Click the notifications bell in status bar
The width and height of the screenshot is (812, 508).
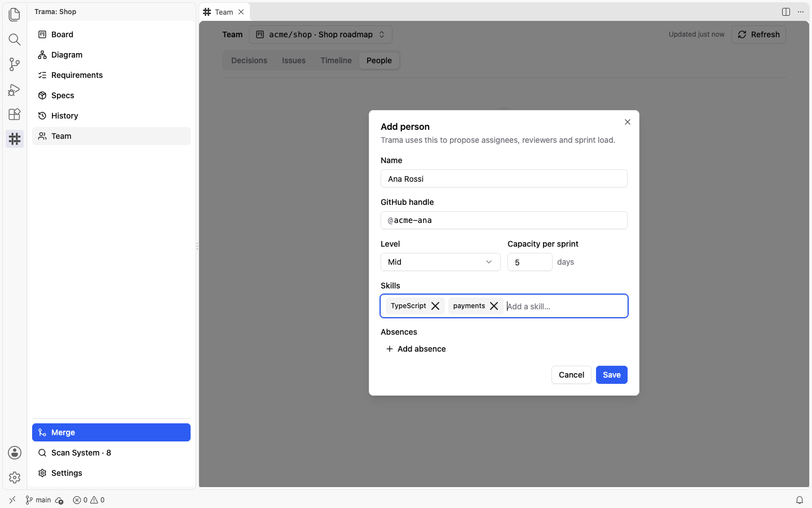(800, 500)
